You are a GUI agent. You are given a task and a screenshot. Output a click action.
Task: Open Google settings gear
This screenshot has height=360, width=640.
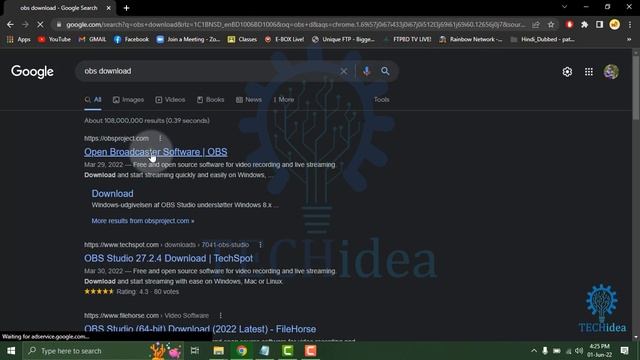tap(567, 72)
